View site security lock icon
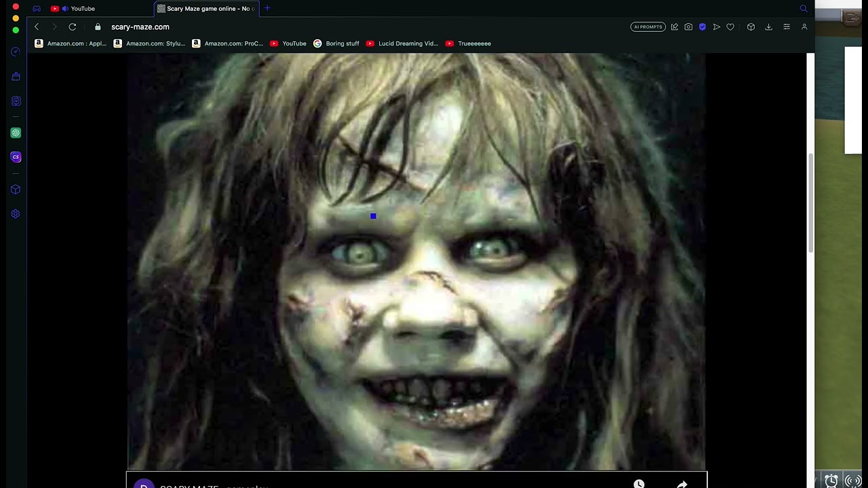This screenshot has height=488, width=868. point(98,26)
